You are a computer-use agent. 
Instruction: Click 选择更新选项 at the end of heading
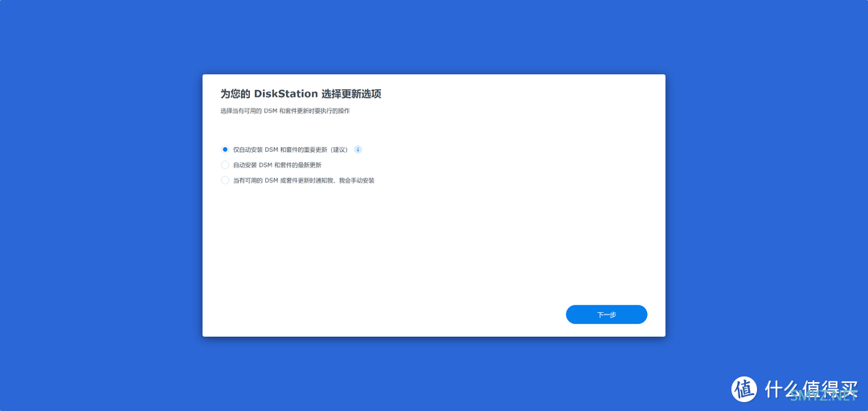pyautogui.click(x=351, y=94)
